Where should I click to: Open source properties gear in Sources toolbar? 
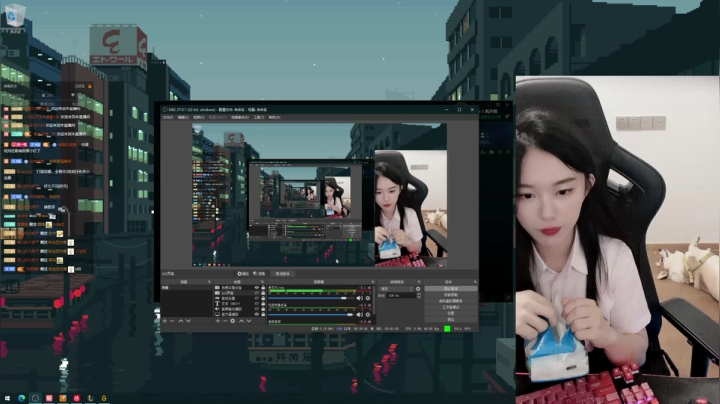233,321
